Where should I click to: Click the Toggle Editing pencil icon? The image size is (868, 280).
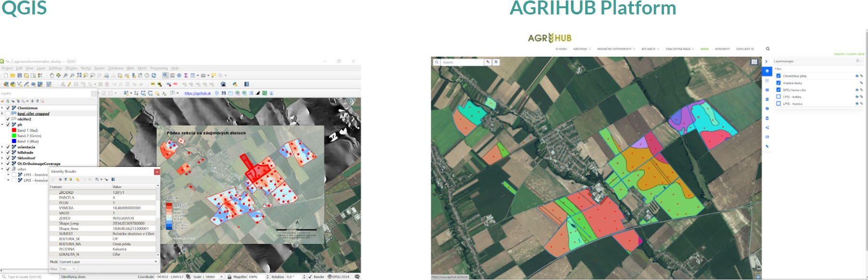click(69, 84)
